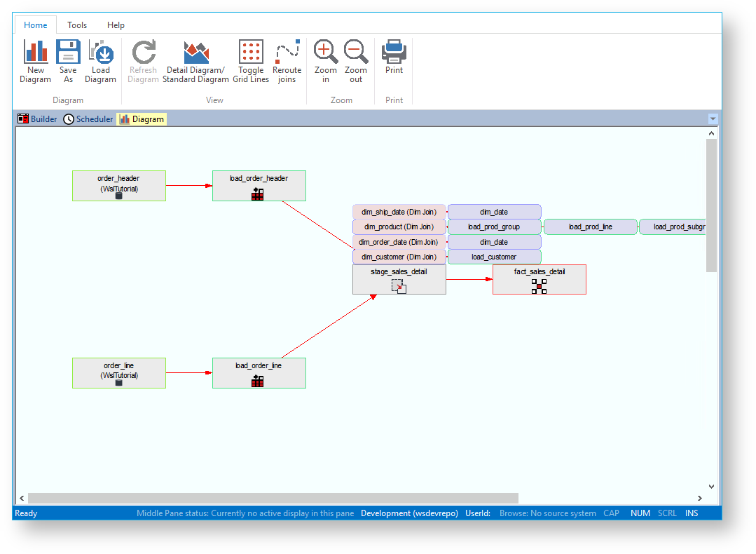Image resolution: width=756 pixels, height=554 pixels.
Task: Open tab list dropdown arrow
Action: pyautogui.click(x=713, y=119)
